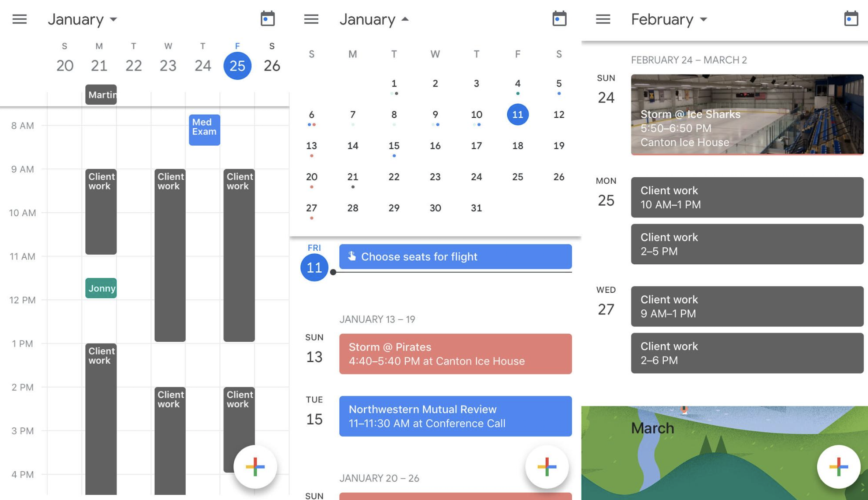Toggle visibility of Storm @ Pirates event
Viewport: 868px width, 500px height.
click(455, 353)
